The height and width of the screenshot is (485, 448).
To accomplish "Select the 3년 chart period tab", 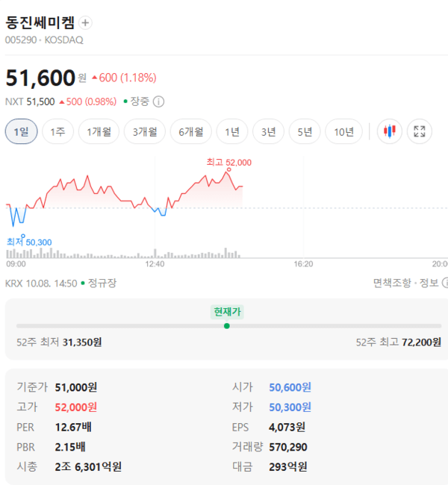I will click(x=269, y=131).
